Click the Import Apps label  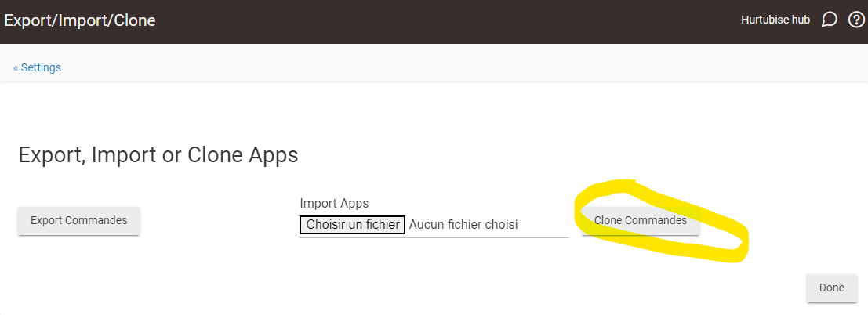(334, 204)
